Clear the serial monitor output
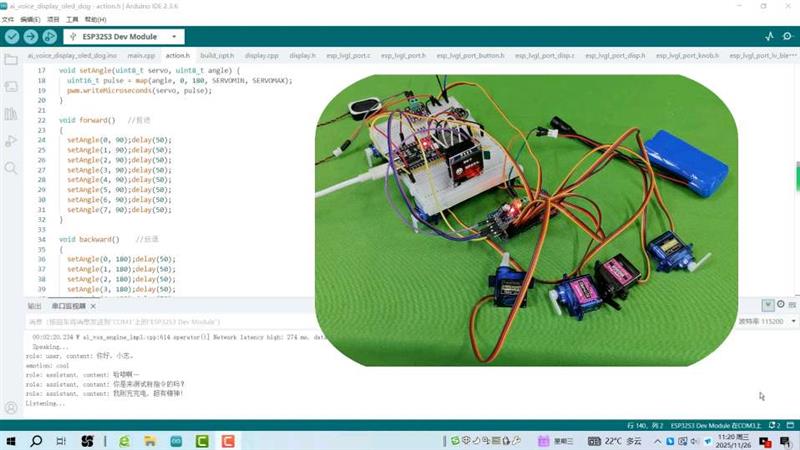Image resolution: width=800 pixels, height=450 pixels. tap(792, 305)
